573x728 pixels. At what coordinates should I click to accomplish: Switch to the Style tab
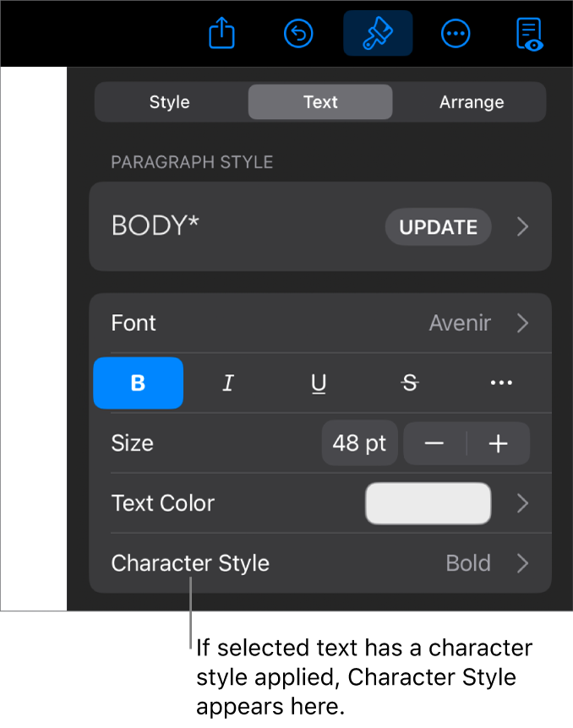(x=170, y=102)
